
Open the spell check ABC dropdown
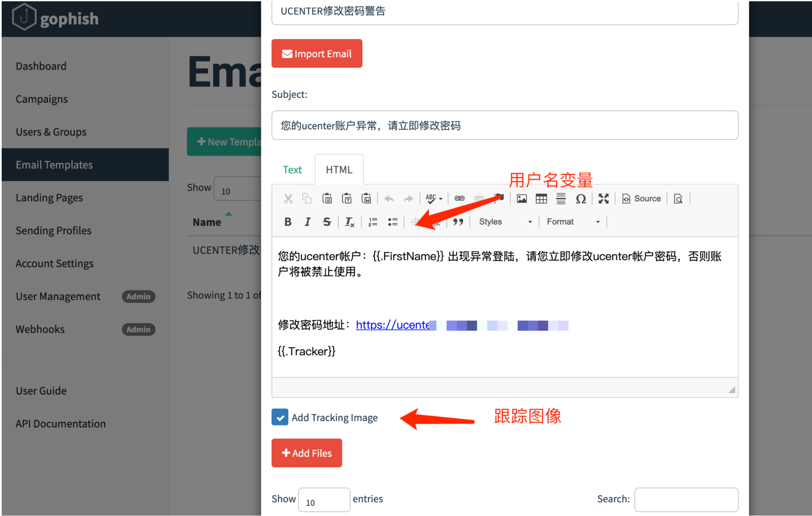click(x=434, y=198)
